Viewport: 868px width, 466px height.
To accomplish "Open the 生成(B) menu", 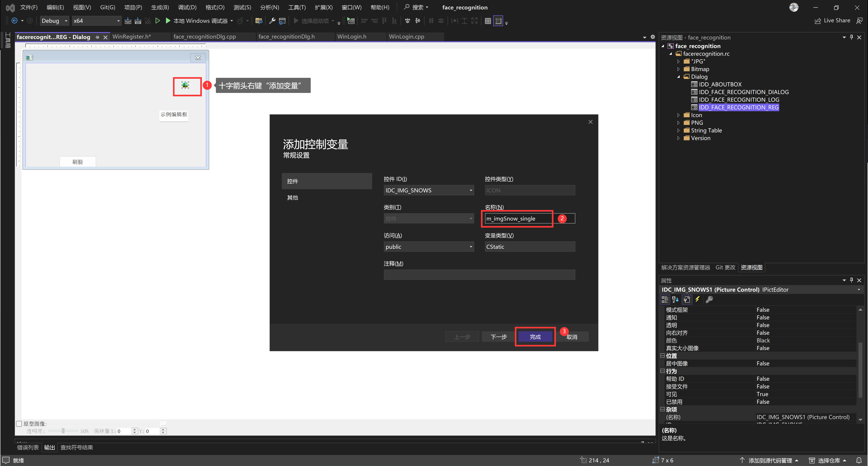I will tap(160, 7).
